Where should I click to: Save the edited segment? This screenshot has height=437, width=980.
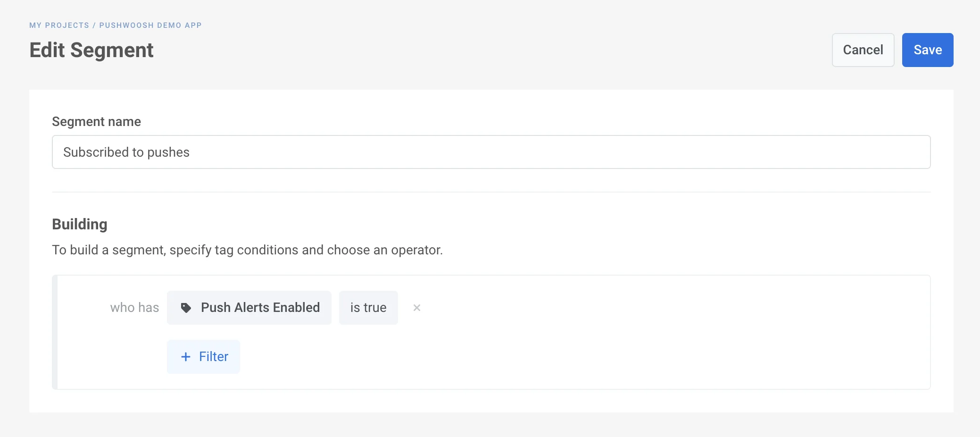click(927, 50)
